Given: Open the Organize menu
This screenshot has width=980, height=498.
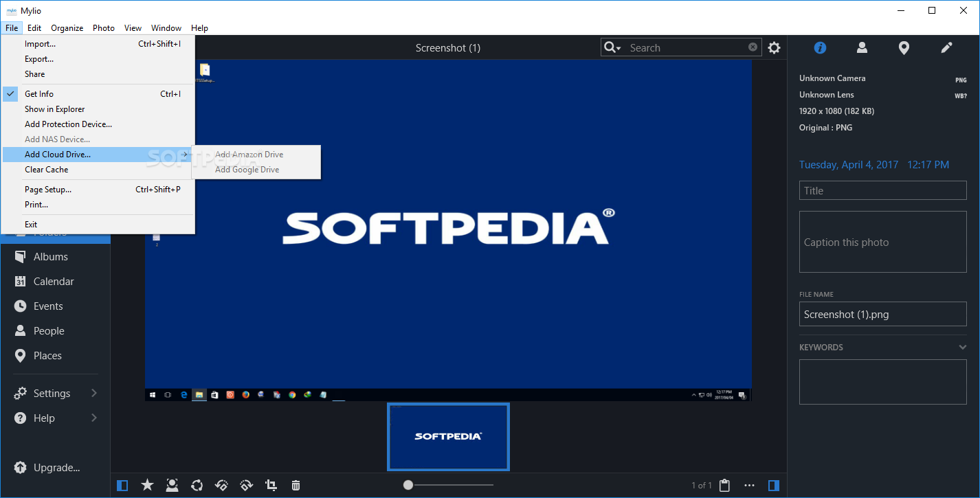Looking at the screenshot, I should (x=67, y=28).
